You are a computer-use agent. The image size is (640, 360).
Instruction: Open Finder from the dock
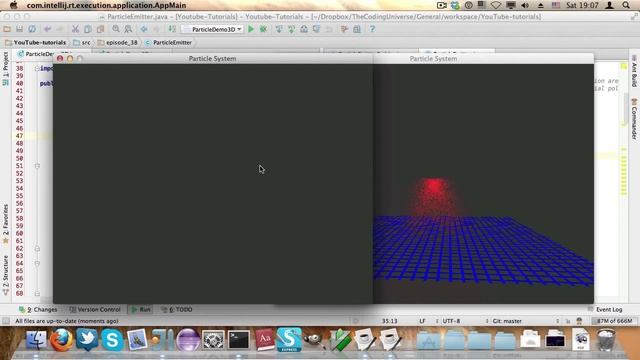pos(36,340)
